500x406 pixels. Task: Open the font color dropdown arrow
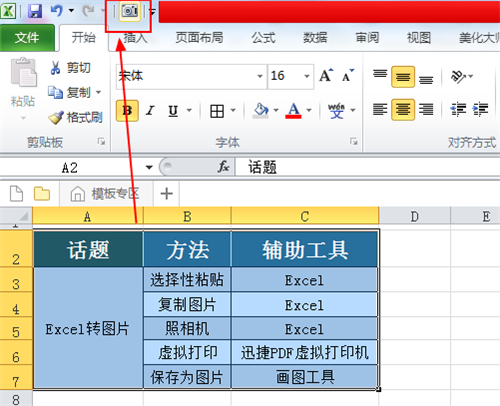pos(309,110)
